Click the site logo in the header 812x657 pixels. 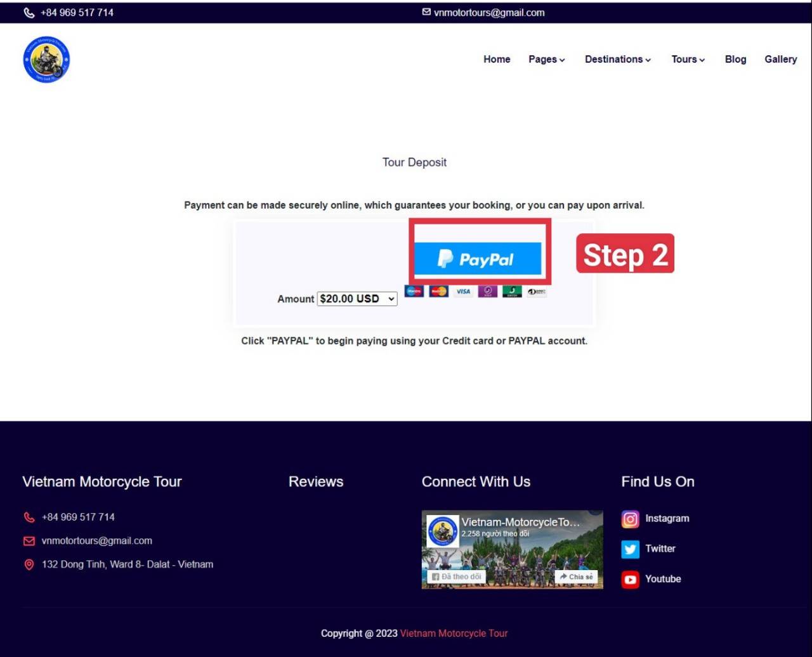(x=46, y=59)
